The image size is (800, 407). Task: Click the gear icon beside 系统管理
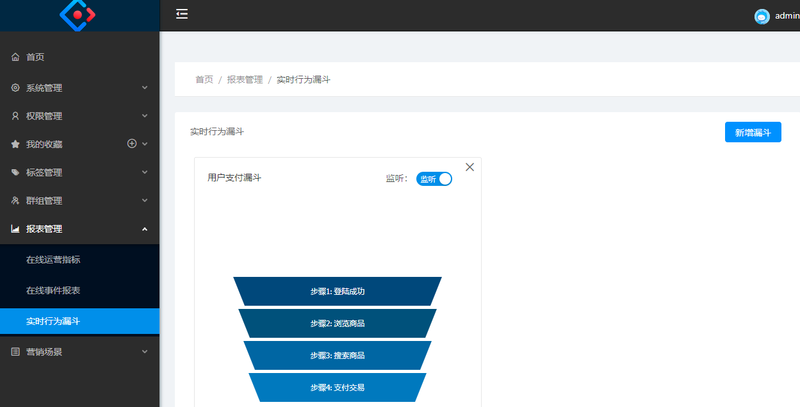15,88
